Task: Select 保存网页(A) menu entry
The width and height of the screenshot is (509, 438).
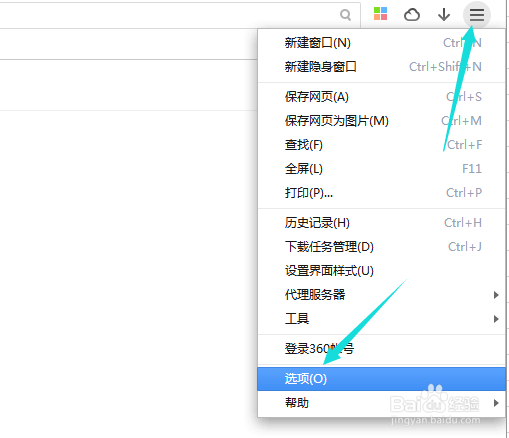Action: click(x=382, y=97)
